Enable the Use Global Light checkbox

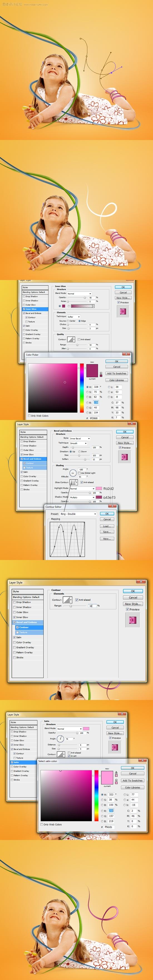coord(79,473)
